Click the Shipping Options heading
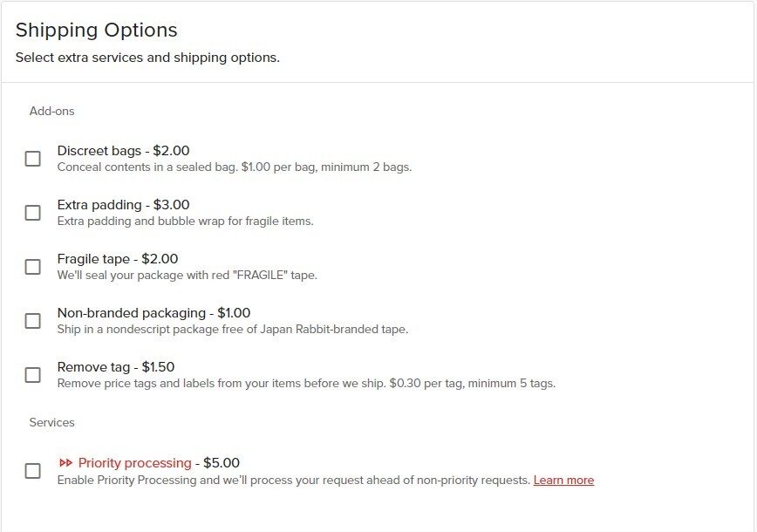Image resolution: width=757 pixels, height=532 pixels. [x=96, y=31]
